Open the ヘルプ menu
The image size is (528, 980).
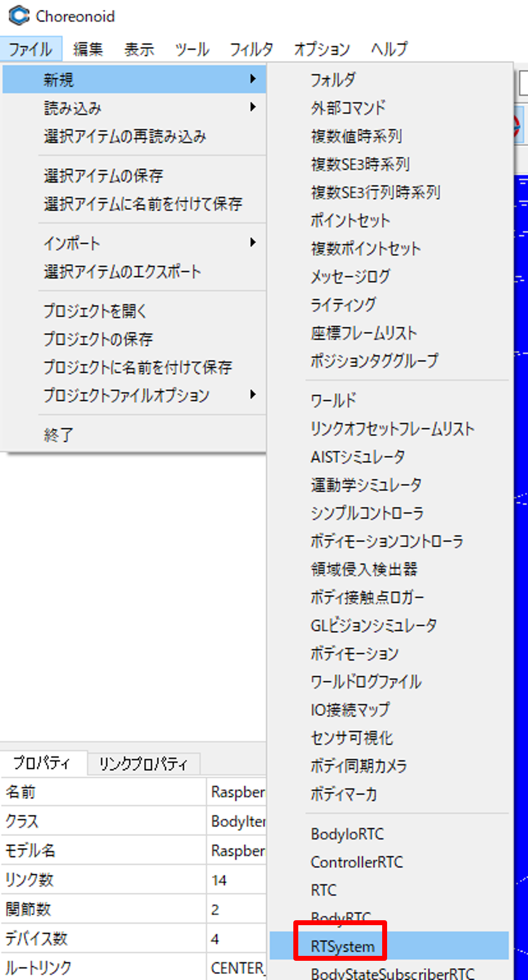pos(389,49)
